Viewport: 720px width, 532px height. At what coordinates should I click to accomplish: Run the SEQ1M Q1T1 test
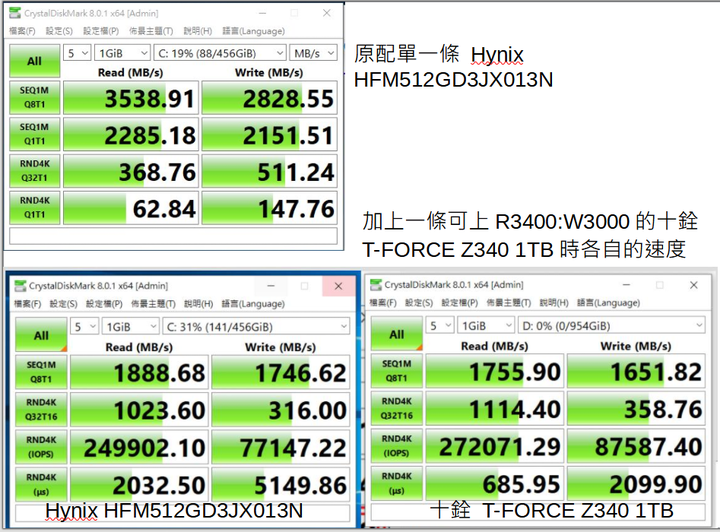pos(34,134)
